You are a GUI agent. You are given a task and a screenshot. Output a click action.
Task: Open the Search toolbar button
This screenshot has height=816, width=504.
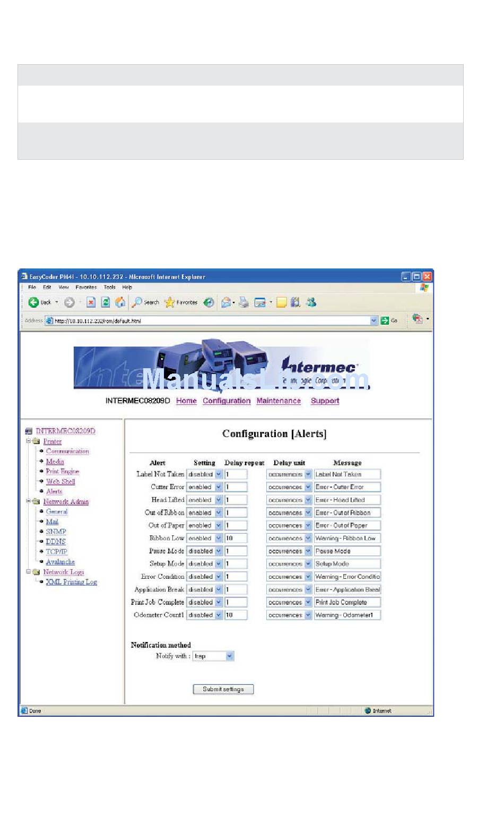pyautogui.click(x=145, y=302)
